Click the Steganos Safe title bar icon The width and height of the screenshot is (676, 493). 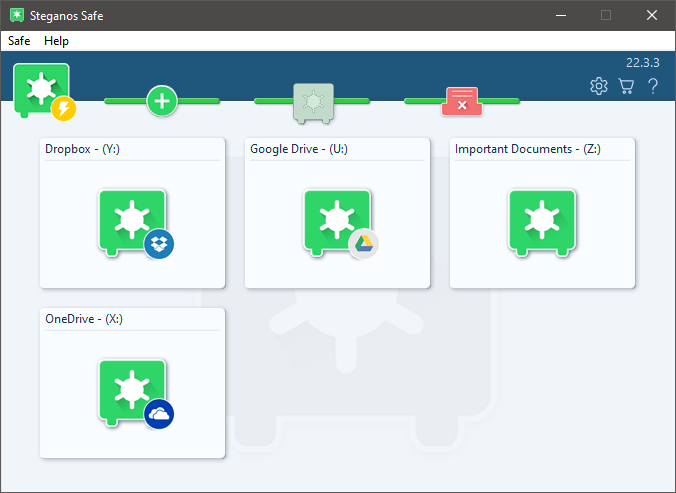pyautogui.click(x=17, y=15)
